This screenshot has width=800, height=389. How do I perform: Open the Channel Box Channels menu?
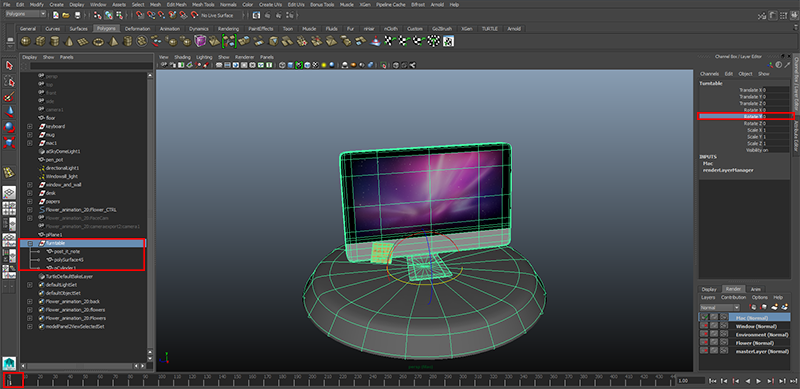coord(709,74)
